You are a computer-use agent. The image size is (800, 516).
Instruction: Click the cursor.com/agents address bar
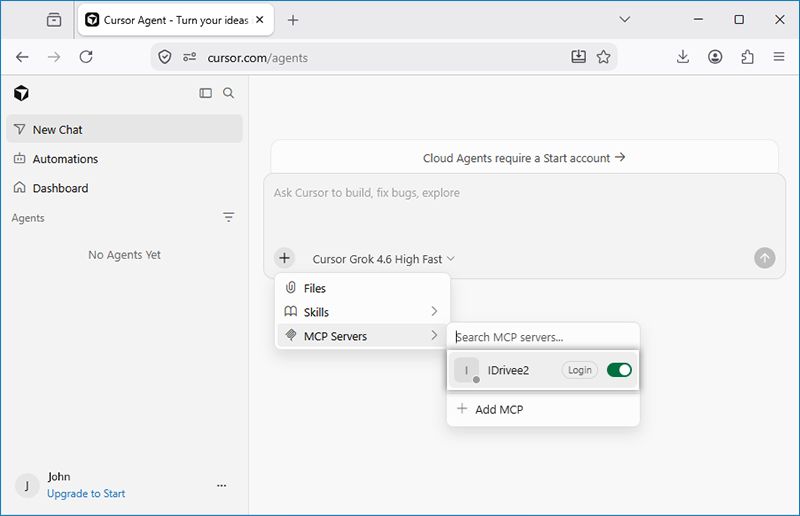(384, 58)
